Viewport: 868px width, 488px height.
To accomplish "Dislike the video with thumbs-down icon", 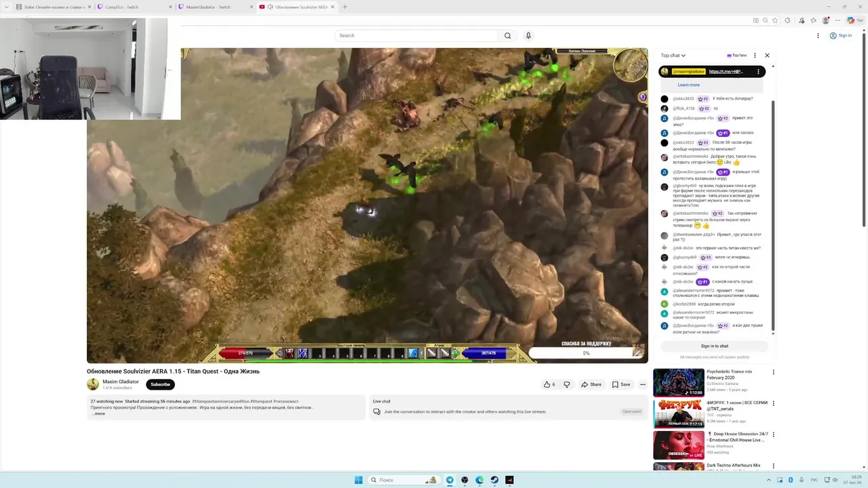I will coord(567,384).
